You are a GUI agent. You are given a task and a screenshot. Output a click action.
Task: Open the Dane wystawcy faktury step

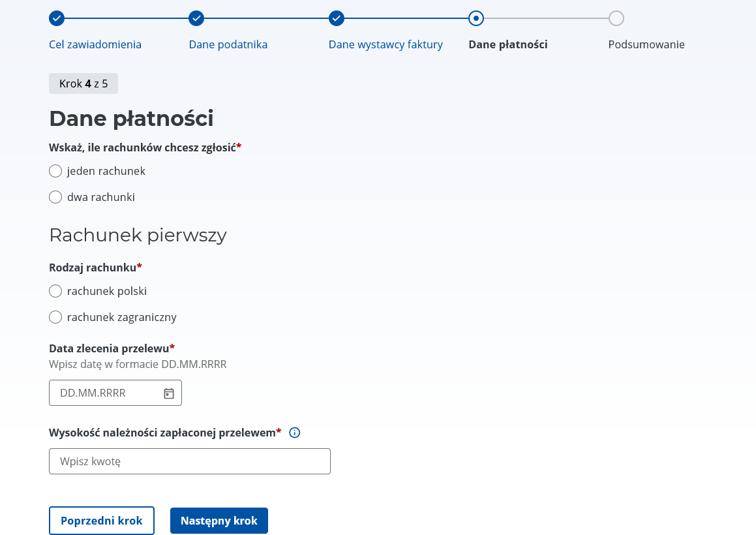pyautogui.click(x=386, y=44)
